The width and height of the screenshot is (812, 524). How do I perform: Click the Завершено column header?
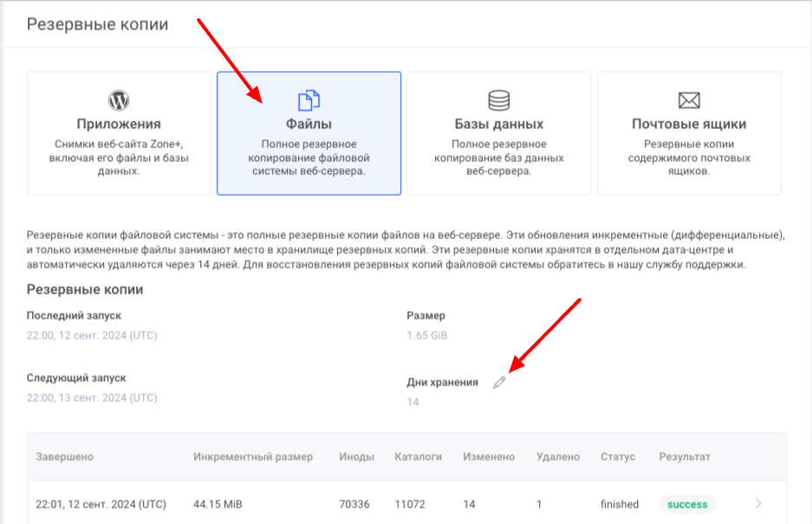pyautogui.click(x=65, y=456)
